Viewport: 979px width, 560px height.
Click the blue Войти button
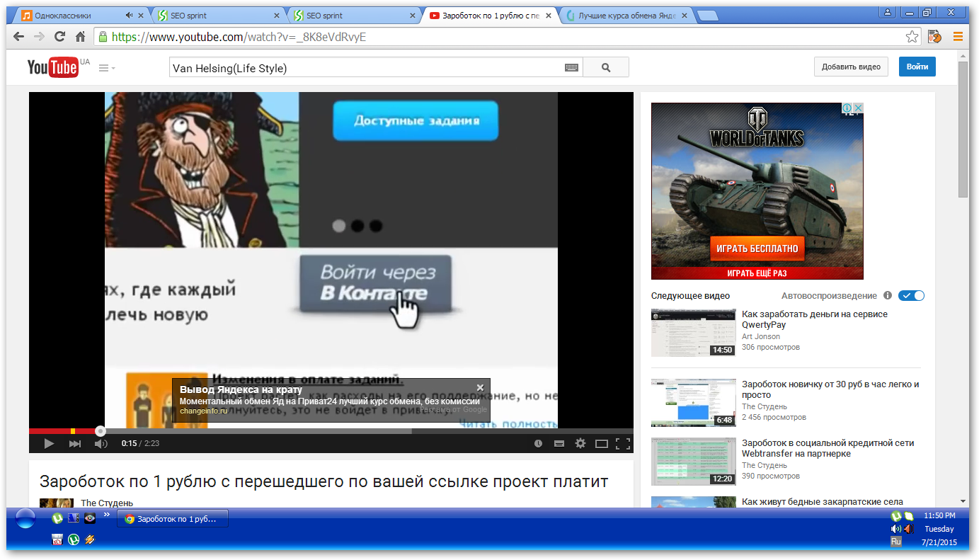[917, 67]
